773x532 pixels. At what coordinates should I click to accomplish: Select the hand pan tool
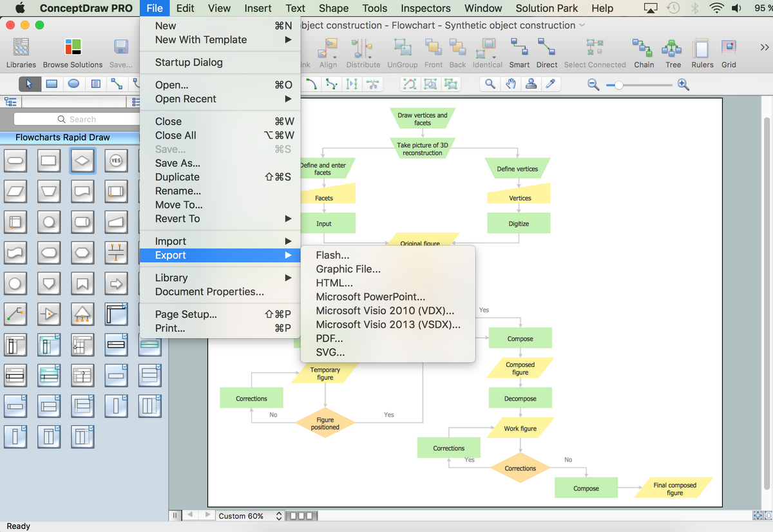pos(511,84)
